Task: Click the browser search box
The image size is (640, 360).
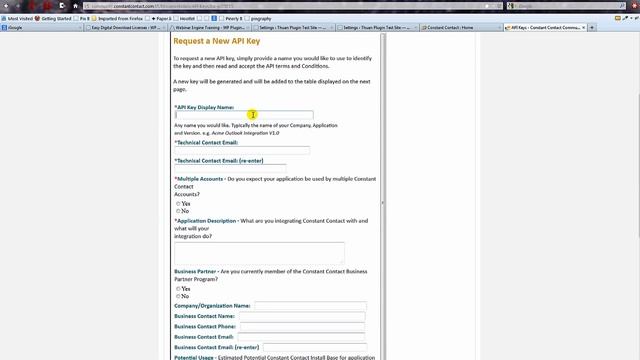Action: [565, 6]
